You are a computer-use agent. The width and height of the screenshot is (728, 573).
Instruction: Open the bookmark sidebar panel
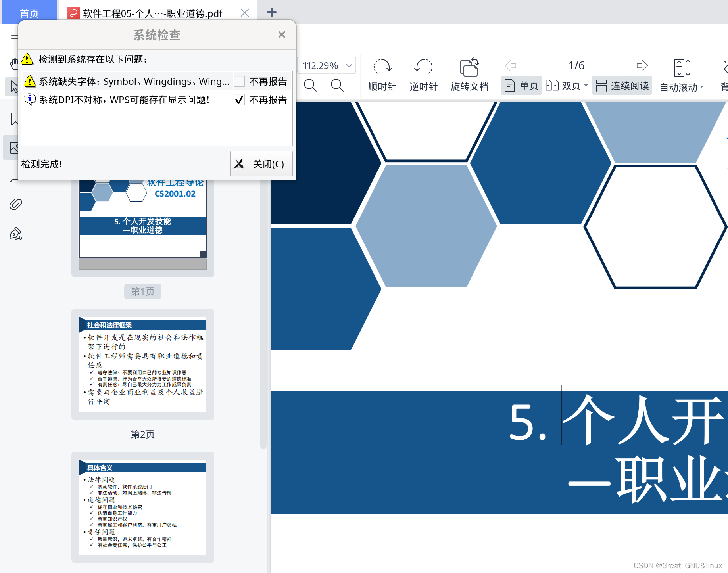tap(15, 119)
